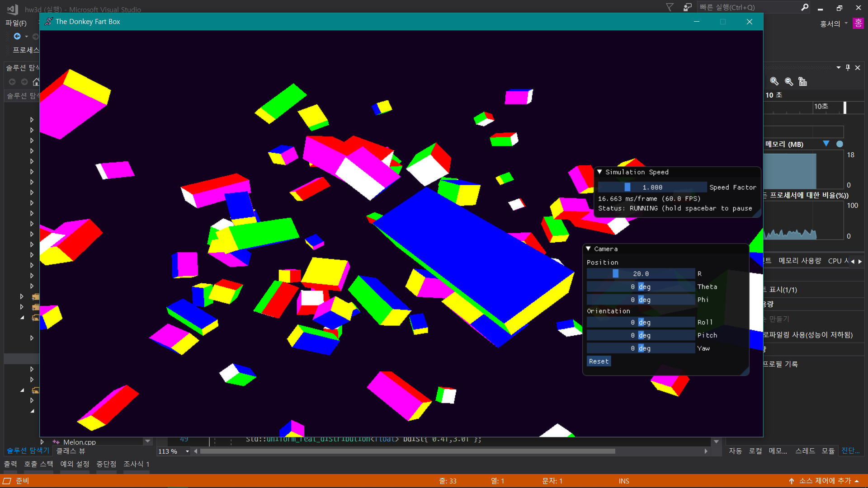
Task: Click the chart help icon in diagnostics
Action: (803, 81)
